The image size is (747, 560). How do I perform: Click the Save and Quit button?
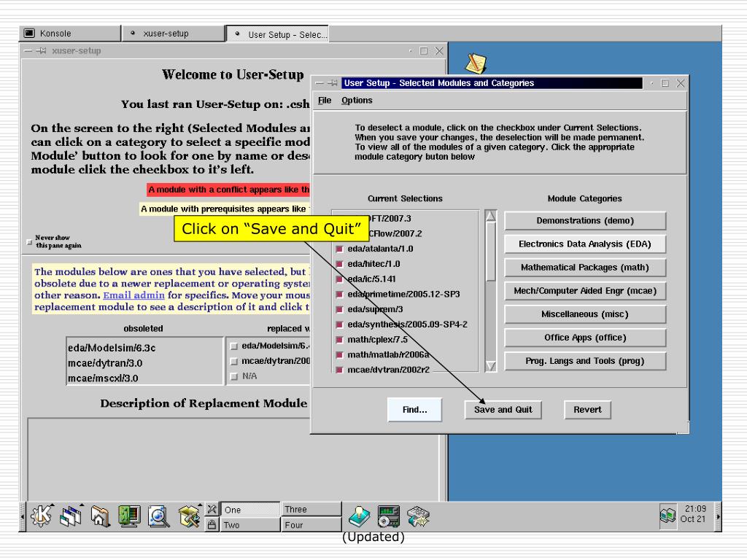(503, 410)
